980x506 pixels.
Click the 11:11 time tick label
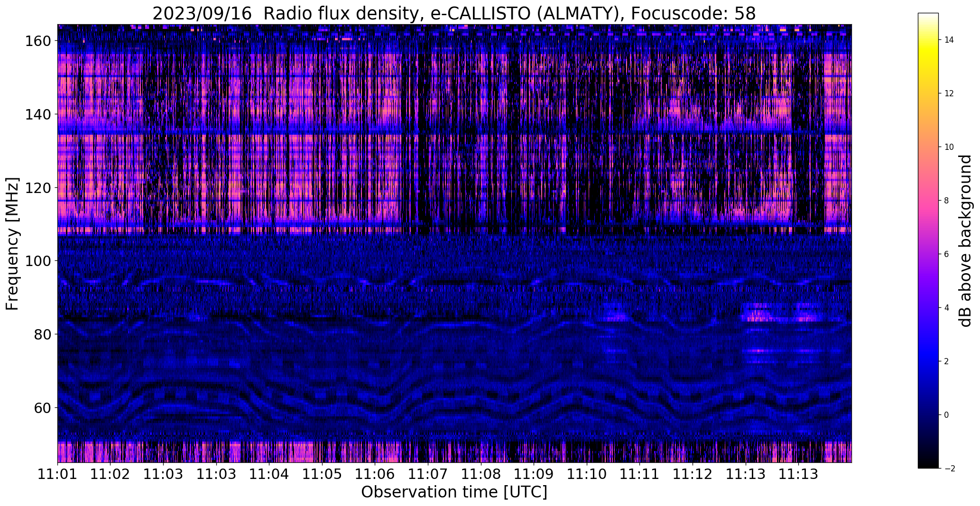[639, 474]
